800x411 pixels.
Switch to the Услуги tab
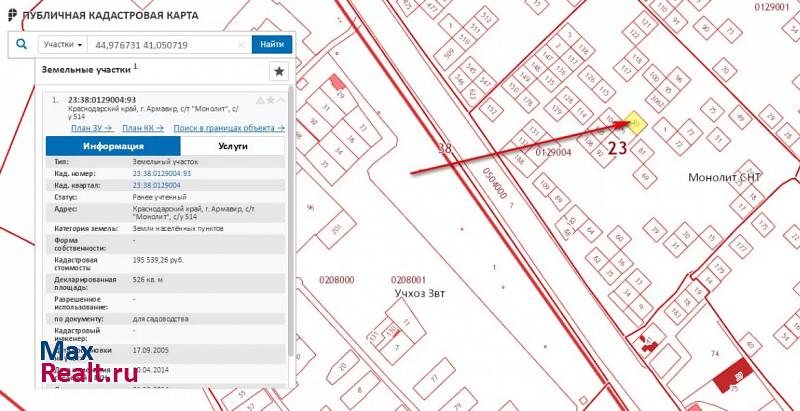click(x=232, y=146)
